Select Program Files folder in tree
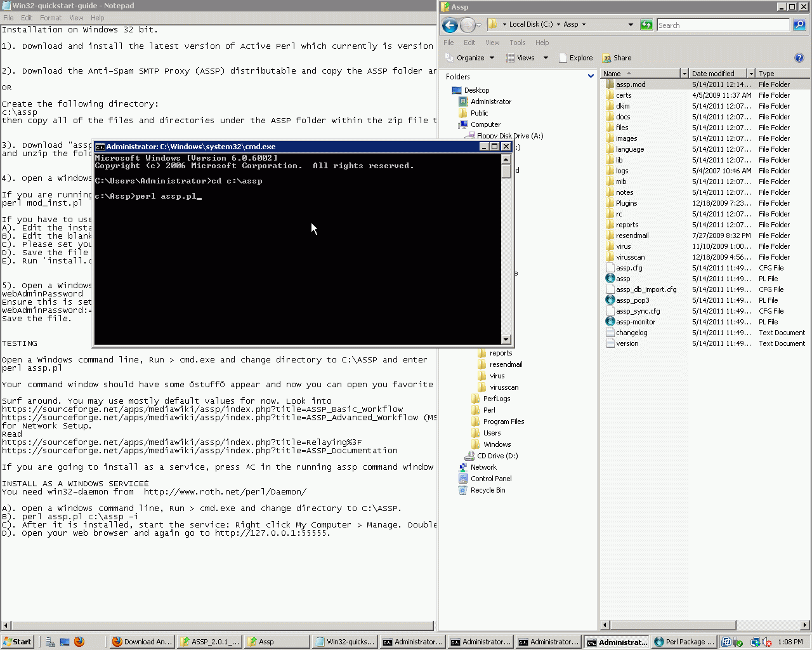The image size is (812, 650). (x=504, y=421)
